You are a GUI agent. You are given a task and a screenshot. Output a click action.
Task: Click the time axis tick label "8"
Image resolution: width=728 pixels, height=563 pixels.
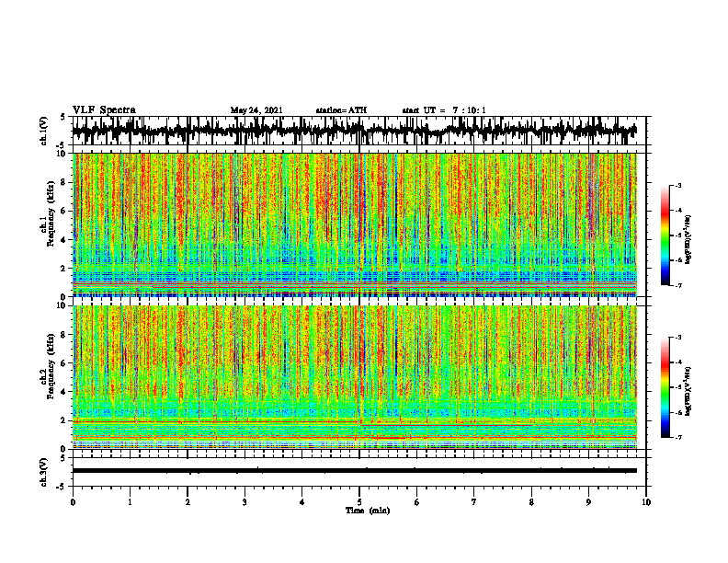[531, 502]
